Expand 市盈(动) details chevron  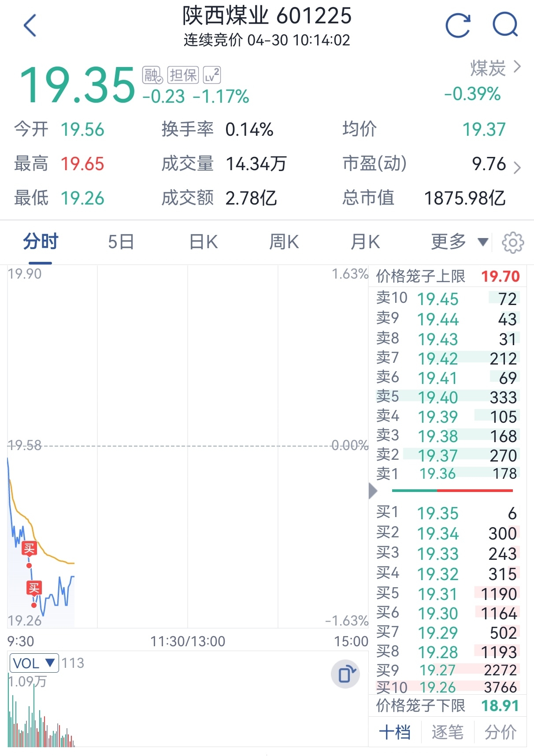coord(517,168)
